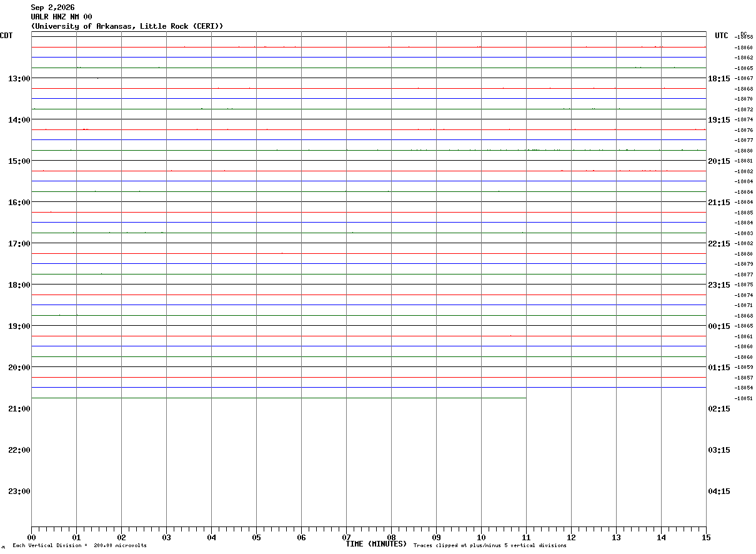This screenshot has width=756, height=554.
Task: Select the 13:00 CDT hour marker
Action: (19, 78)
